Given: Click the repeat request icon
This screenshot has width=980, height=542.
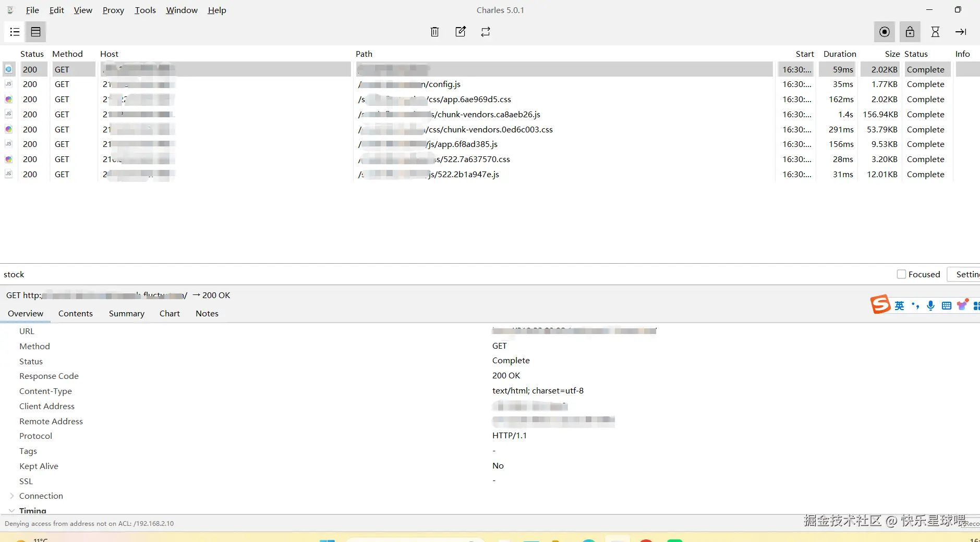Looking at the screenshot, I should click(x=486, y=32).
